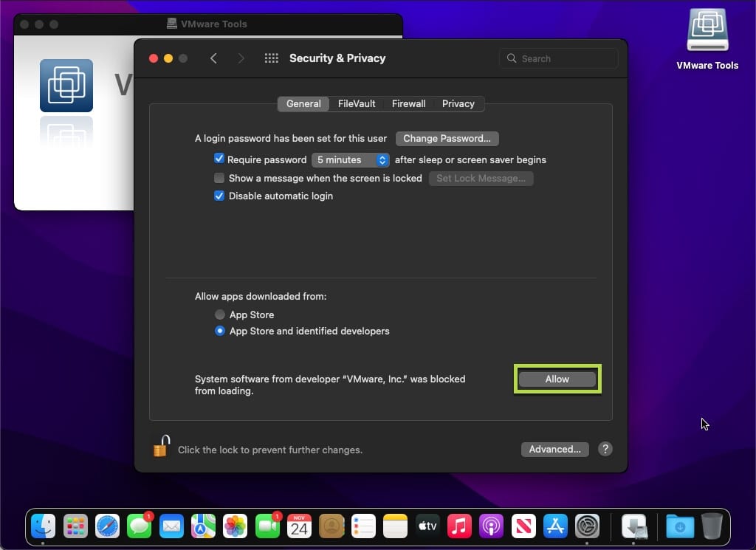Open Finder from the Dock
The width and height of the screenshot is (756, 550).
pyautogui.click(x=43, y=526)
